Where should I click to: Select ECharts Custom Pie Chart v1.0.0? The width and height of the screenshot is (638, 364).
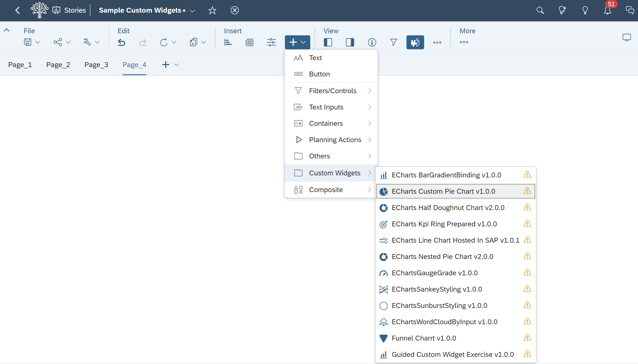click(455, 191)
